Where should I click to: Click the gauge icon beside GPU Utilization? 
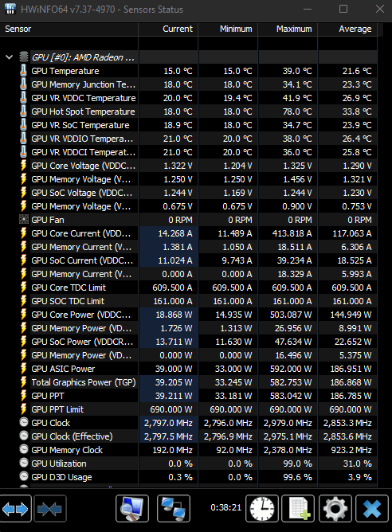(23, 464)
